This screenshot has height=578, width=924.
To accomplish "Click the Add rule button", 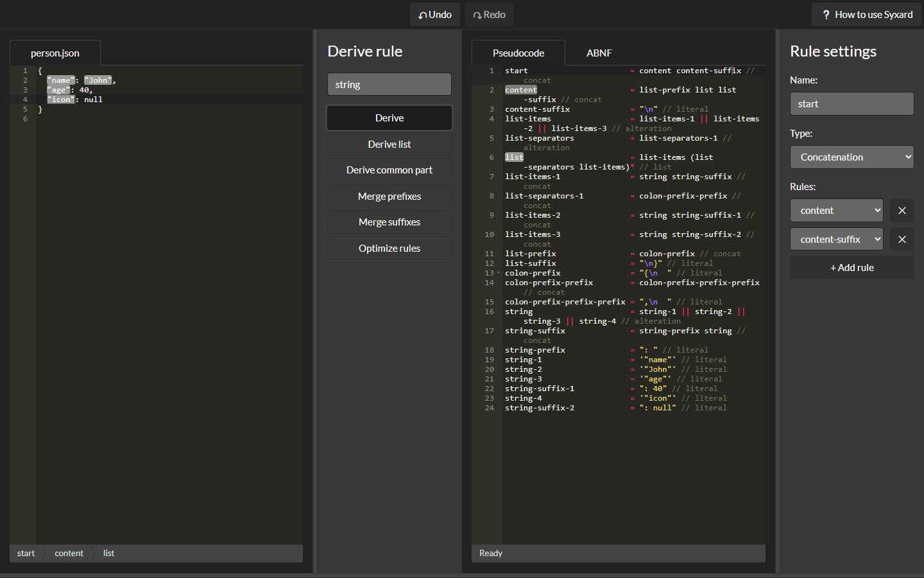I will 852,268.
